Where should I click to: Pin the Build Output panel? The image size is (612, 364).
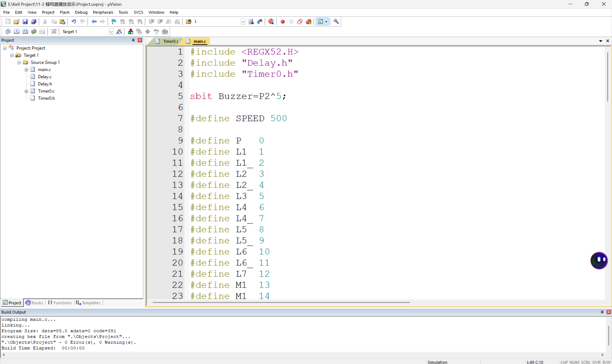[x=602, y=312]
